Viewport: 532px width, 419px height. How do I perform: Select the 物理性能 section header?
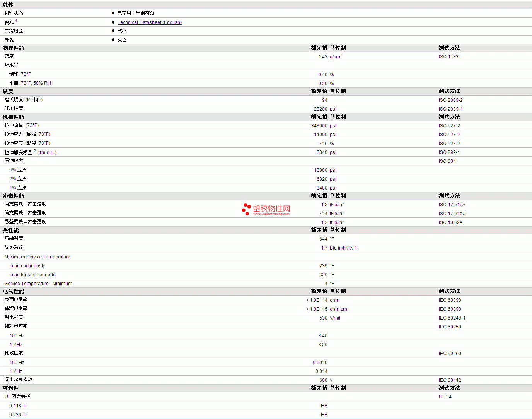(x=14, y=48)
